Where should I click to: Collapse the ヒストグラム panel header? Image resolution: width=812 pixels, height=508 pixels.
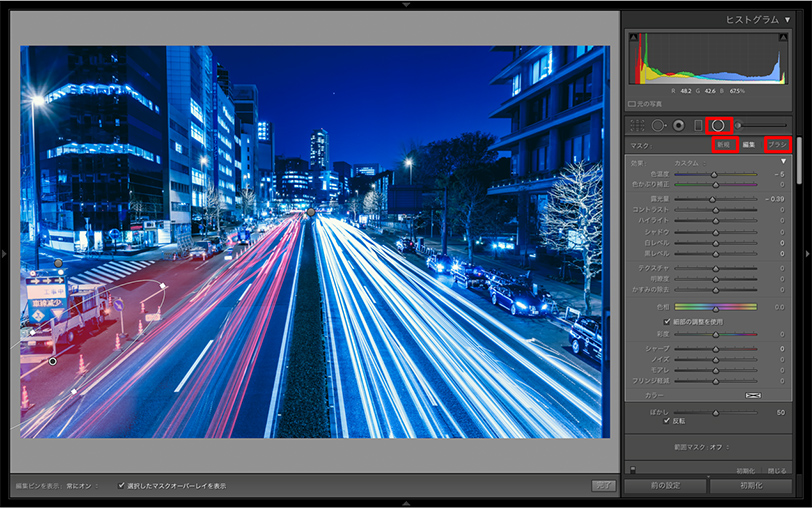(787, 19)
